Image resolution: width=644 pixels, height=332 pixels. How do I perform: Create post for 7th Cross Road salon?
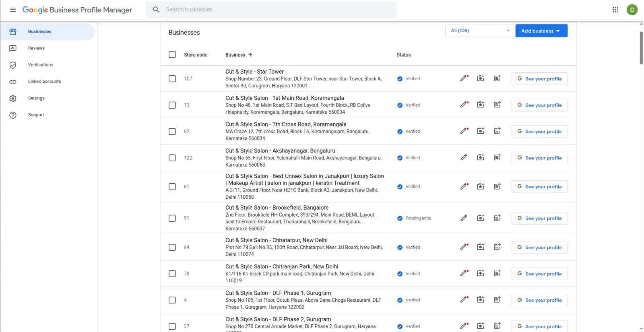(x=497, y=131)
